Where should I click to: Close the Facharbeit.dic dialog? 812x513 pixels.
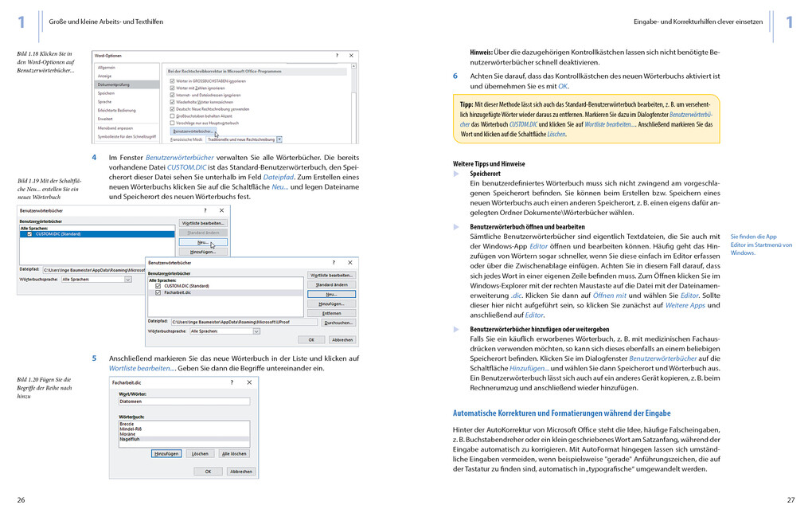coord(249,382)
